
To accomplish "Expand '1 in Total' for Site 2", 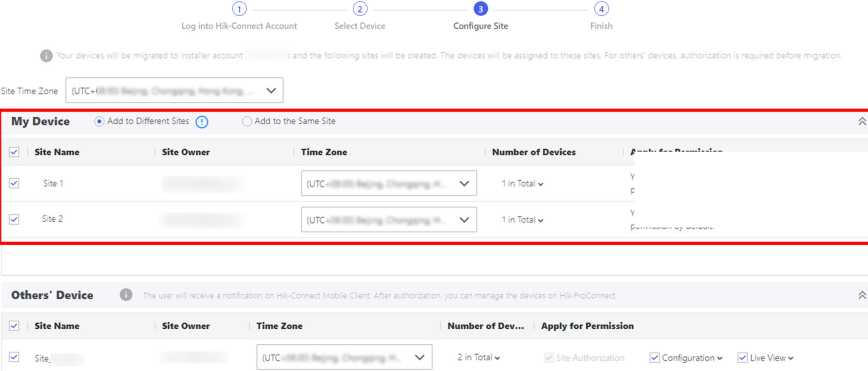I will [522, 220].
